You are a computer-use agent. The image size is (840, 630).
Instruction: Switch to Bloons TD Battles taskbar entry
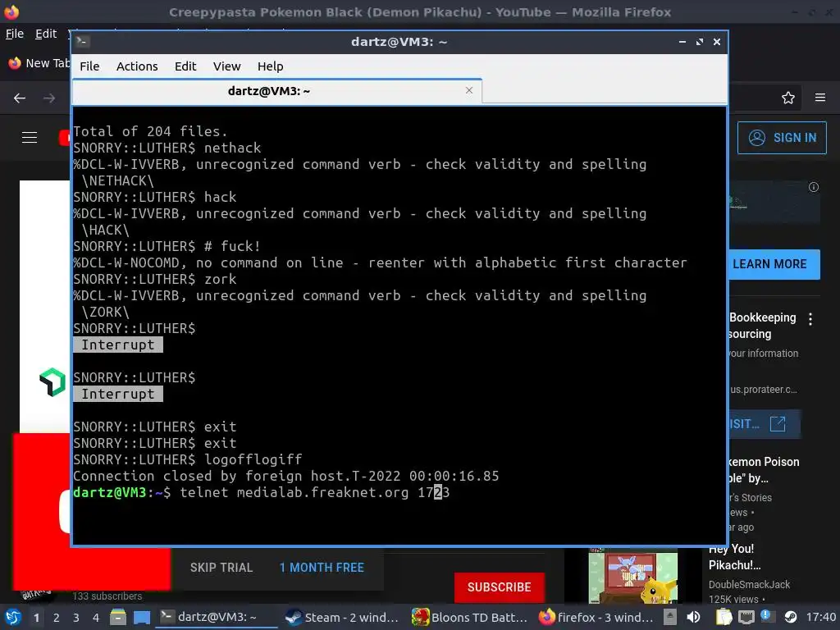(x=469, y=617)
